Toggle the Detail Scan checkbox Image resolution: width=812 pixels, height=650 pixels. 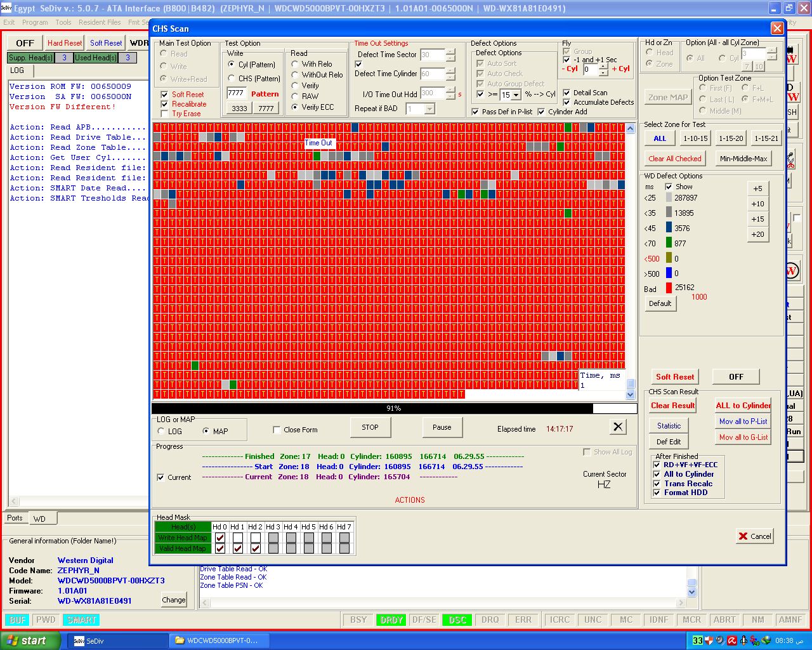tap(566, 93)
